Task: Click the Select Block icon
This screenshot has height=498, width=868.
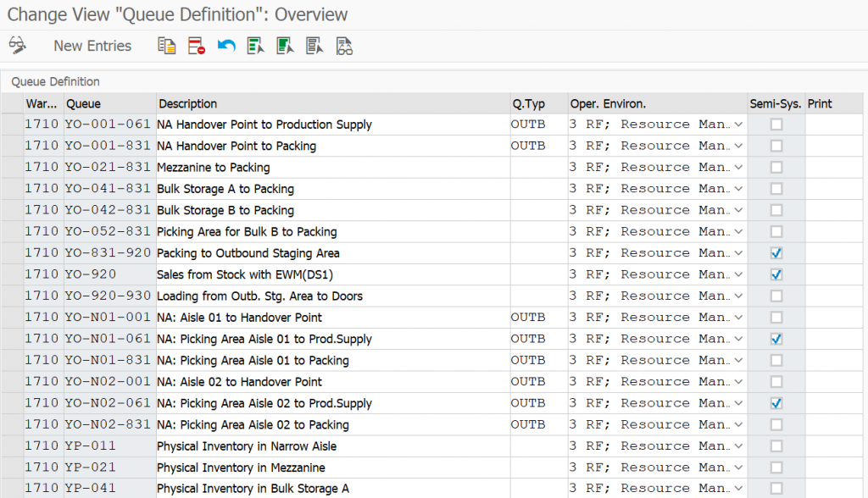Action: pos(285,46)
